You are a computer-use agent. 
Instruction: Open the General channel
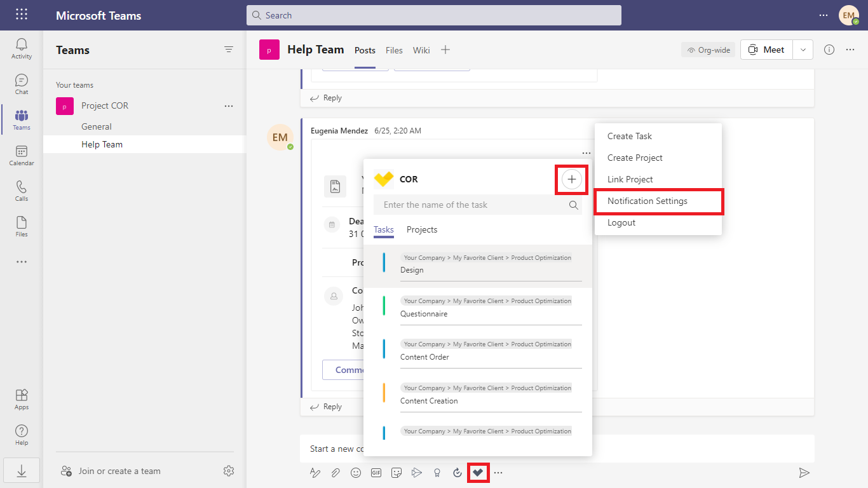145,126
